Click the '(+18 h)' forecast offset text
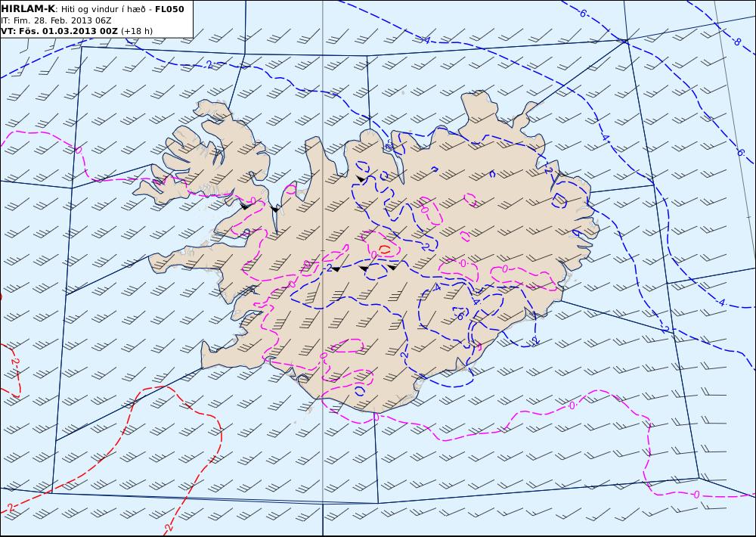Viewport: 756px width, 537px height. (136, 31)
